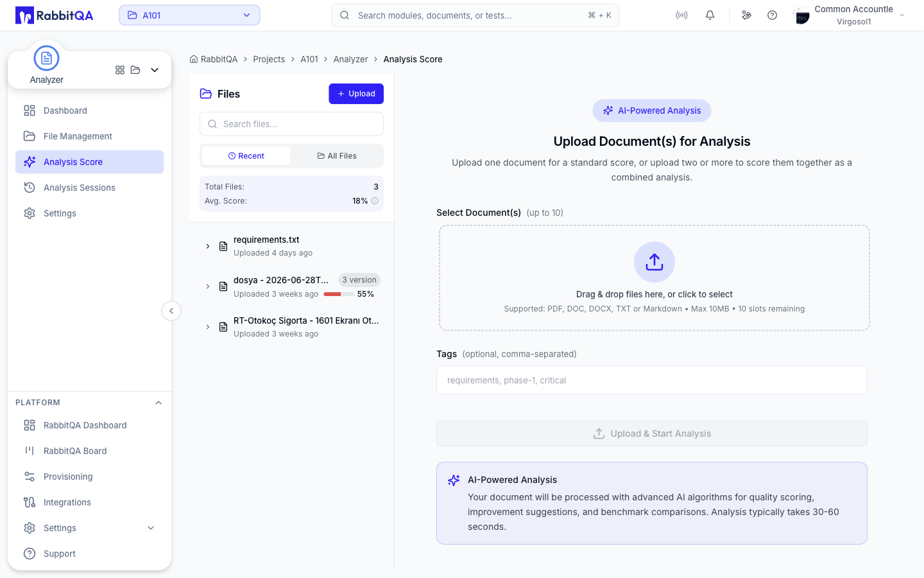The image size is (924, 578).
Task: Open account dropdown next to Common Accountle
Action: click(902, 15)
